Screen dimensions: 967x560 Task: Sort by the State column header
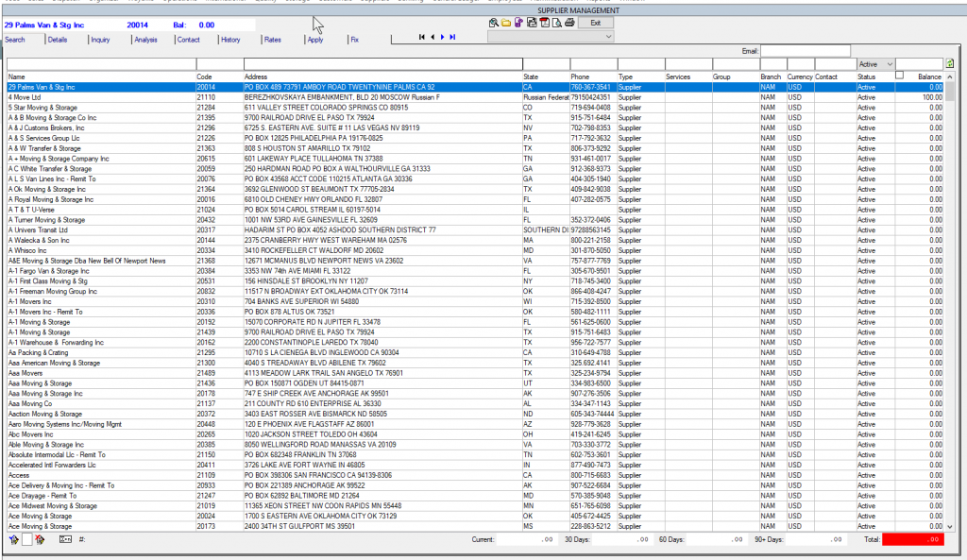(x=531, y=77)
